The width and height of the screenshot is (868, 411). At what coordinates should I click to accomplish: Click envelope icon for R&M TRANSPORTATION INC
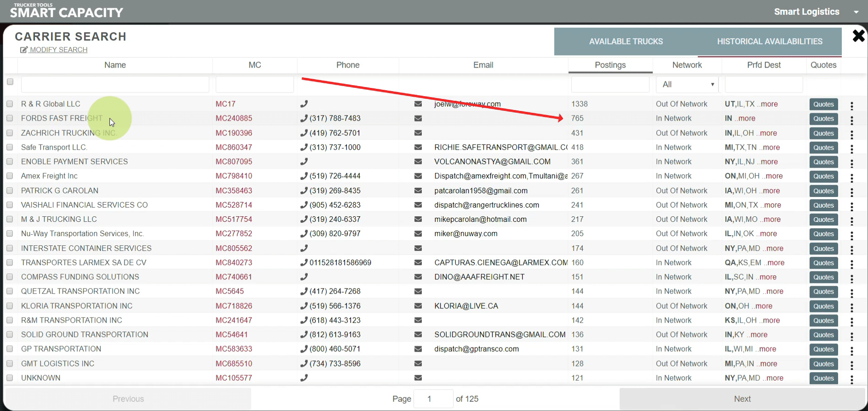click(418, 320)
